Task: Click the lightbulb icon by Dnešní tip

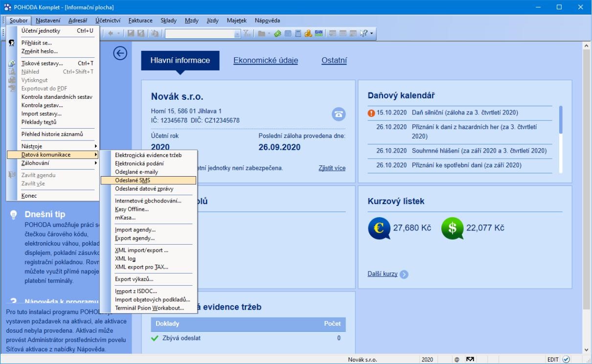Action: pyautogui.click(x=14, y=215)
